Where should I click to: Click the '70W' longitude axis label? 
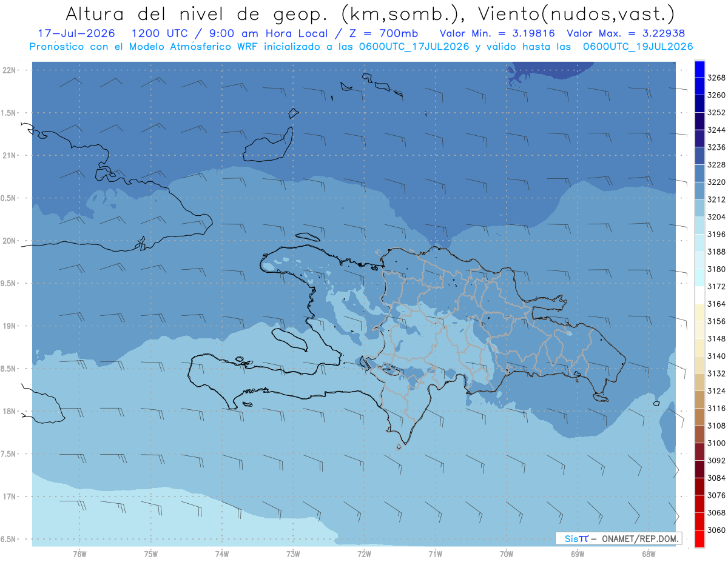click(507, 554)
